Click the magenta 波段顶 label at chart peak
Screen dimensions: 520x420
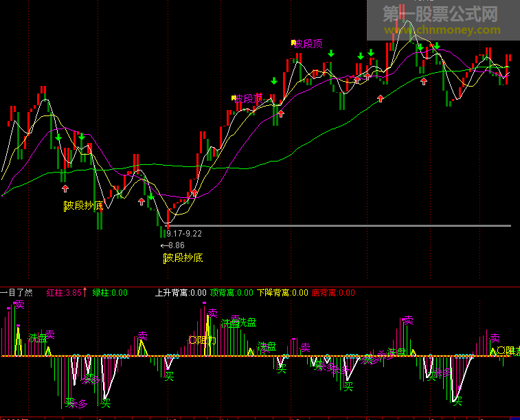coord(308,44)
